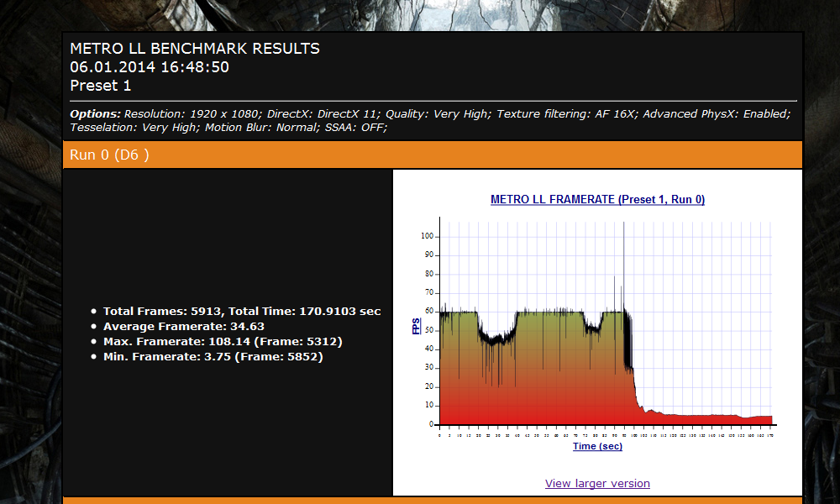
Task: Select the 'Run 0 (D6 )' header bar
Action: click(x=433, y=155)
